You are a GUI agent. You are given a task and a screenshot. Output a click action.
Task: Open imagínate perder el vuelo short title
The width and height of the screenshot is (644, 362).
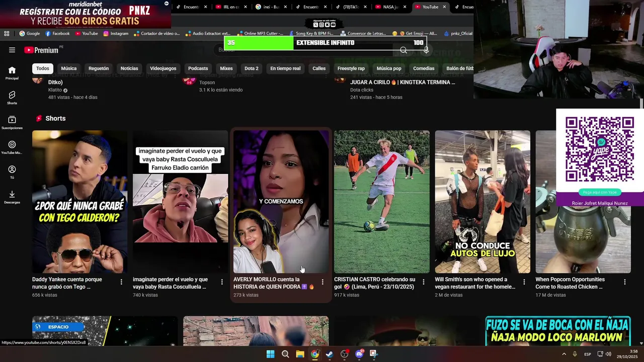point(170,283)
